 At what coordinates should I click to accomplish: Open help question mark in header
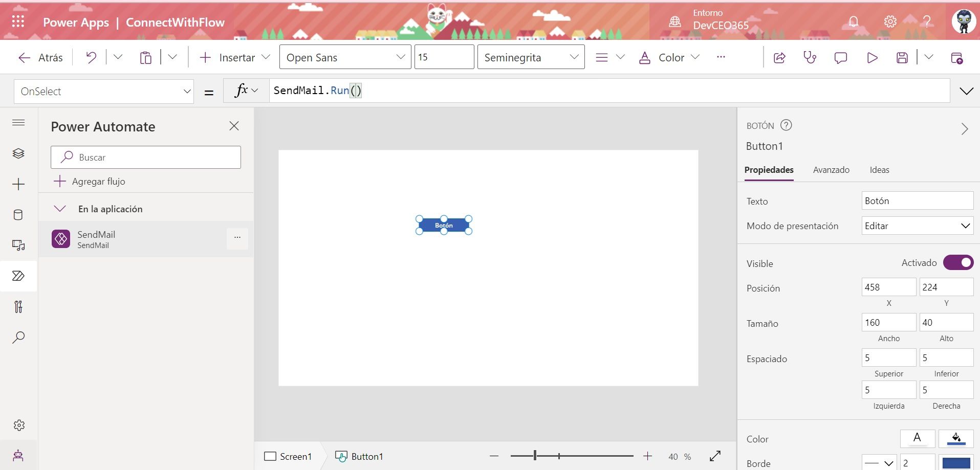pos(927,21)
